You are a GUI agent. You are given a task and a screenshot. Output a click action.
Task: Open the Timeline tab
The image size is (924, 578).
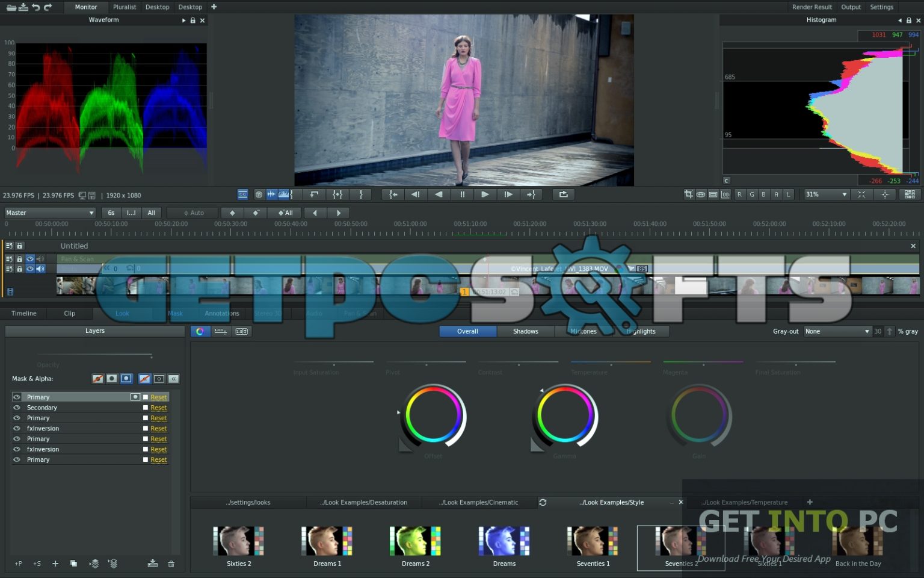click(24, 313)
